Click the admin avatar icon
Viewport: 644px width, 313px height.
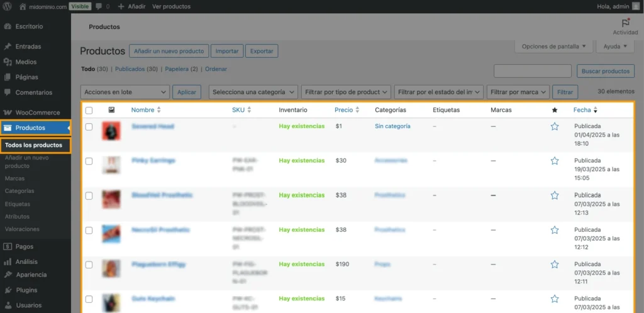coord(636,6)
